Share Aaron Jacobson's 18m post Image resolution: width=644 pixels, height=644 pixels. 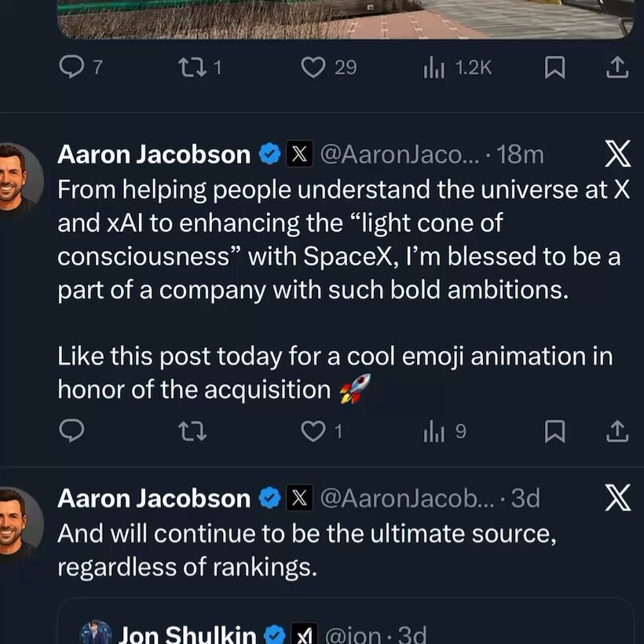tap(618, 431)
